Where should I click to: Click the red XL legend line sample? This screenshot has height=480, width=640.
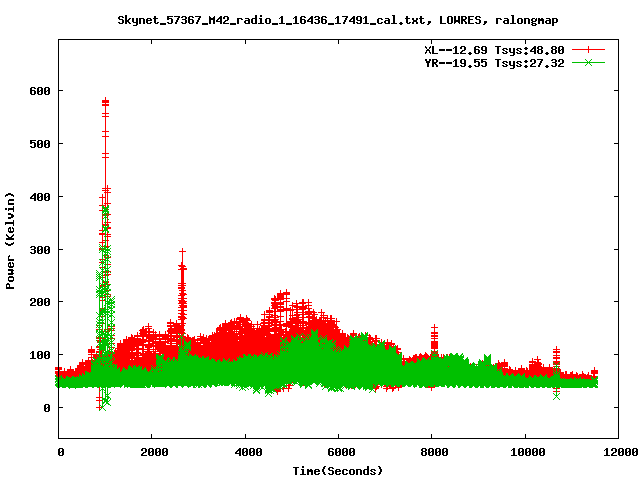pyautogui.click(x=588, y=50)
